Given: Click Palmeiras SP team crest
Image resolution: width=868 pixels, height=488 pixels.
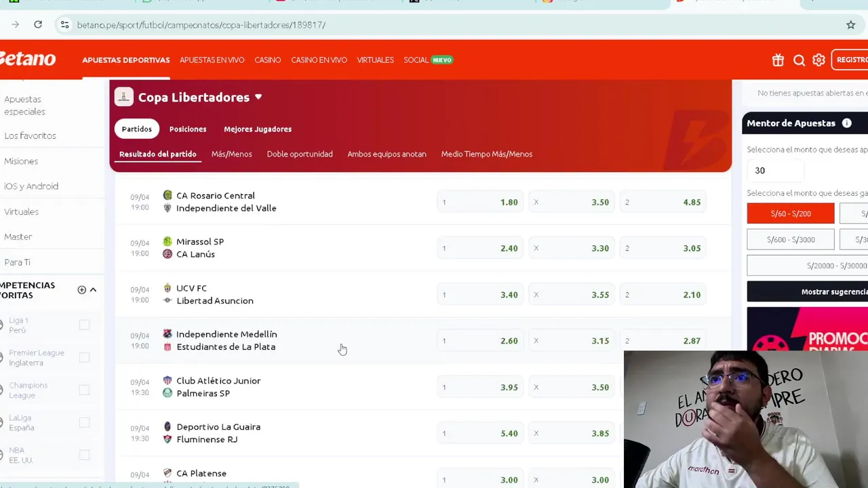Looking at the screenshot, I should pos(167,393).
